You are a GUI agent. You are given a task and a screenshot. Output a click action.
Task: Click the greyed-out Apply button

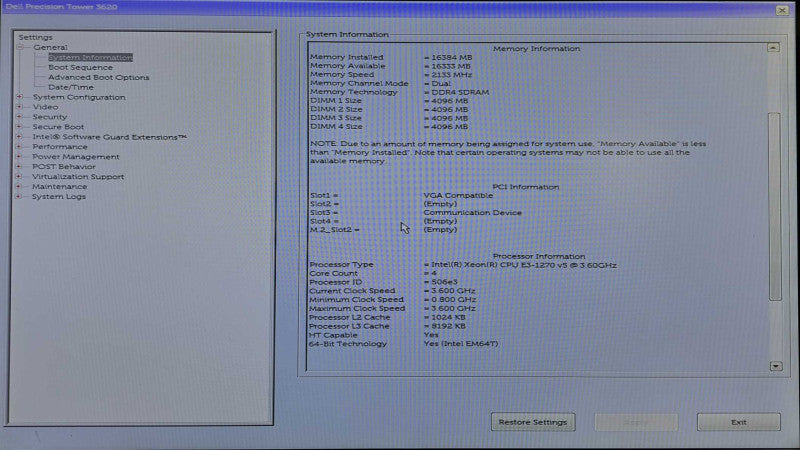click(636, 422)
